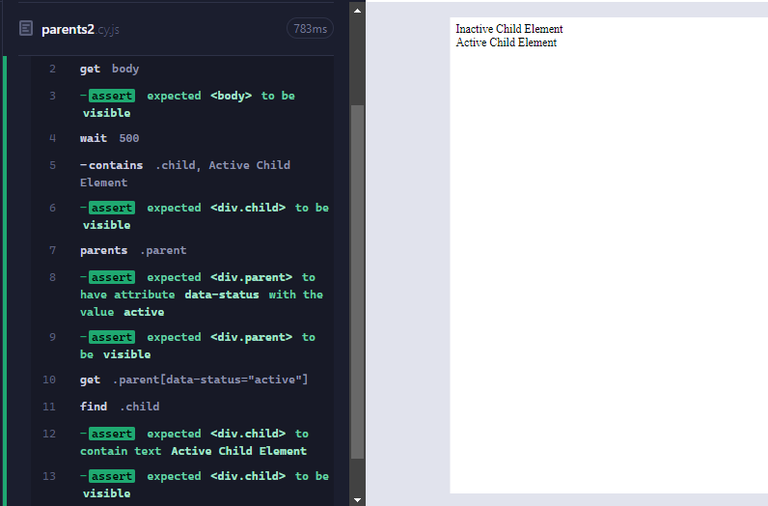The height and width of the screenshot is (506, 768).
Task: Click the scrollbar up arrow
Action: click(x=358, y=11)
